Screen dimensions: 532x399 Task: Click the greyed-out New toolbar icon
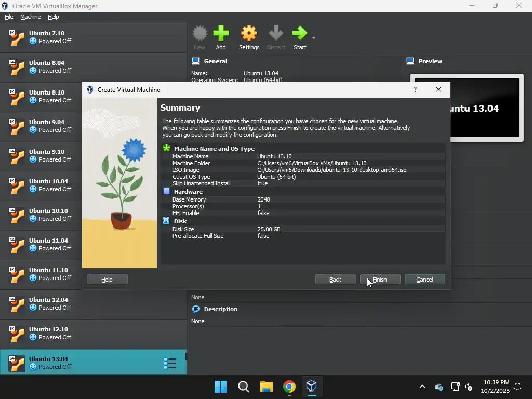tap(199, 33)
